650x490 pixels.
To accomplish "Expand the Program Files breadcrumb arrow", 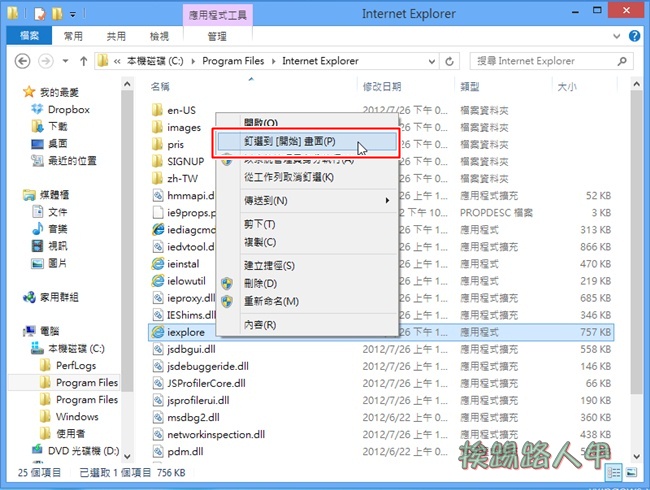I will (x=273, y=61).
